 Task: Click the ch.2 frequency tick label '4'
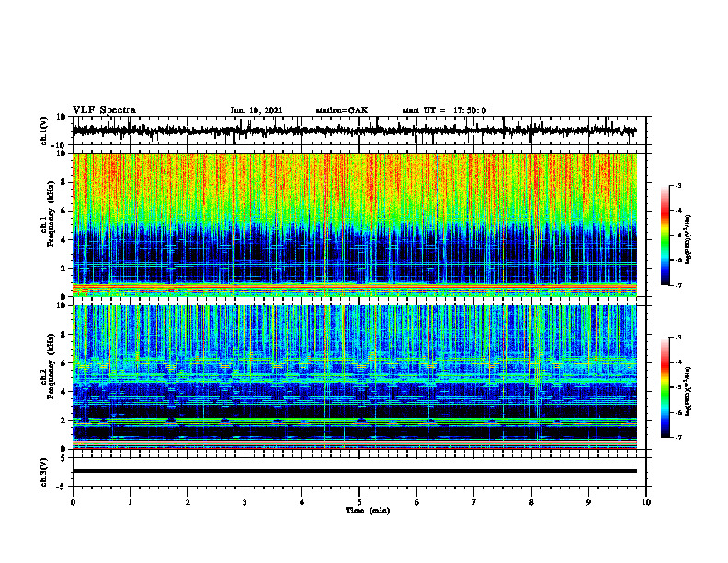coord(63,392)
